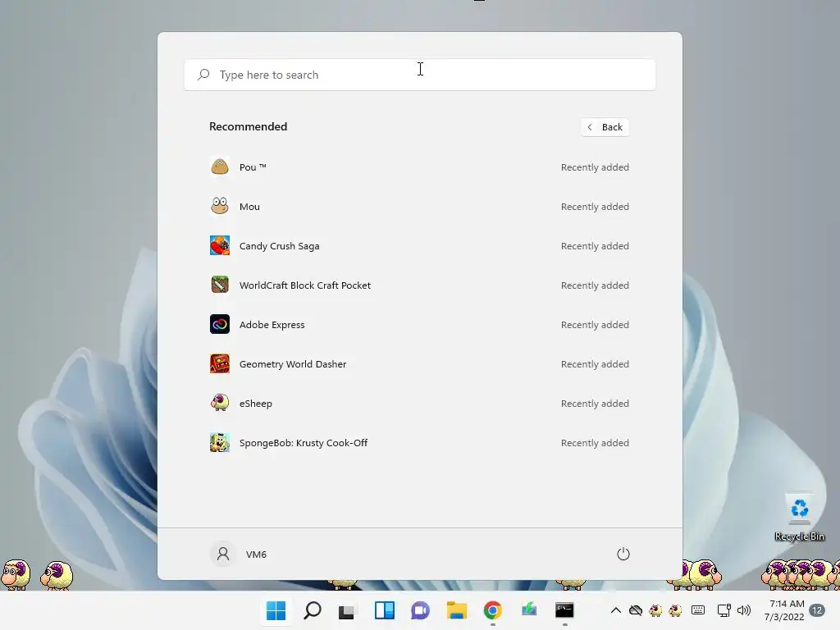Click Recently added text beside eSheep
Image resolution: width=840 pixels, height=630 pixels.
595,404
